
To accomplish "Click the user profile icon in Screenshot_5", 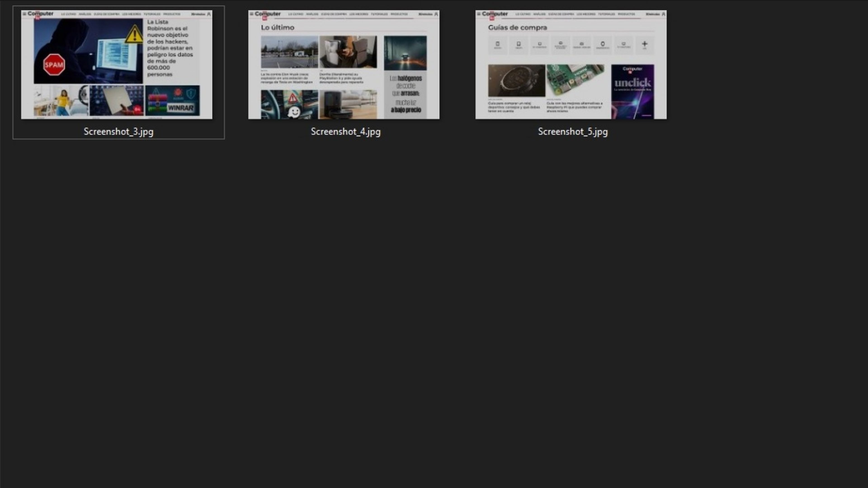I will (663, 14).
